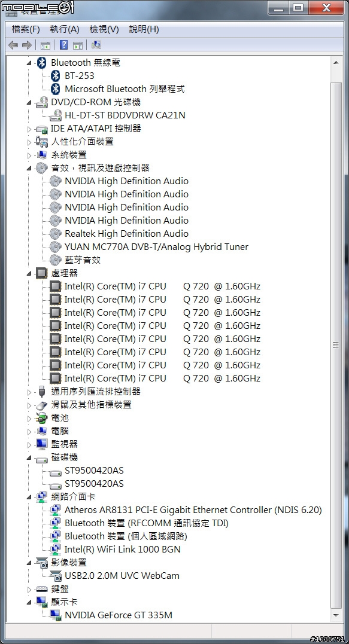Click the USB controller category icon 通用序列匯流排控制器
The image size is (349, 644).
tap(41, 392)
